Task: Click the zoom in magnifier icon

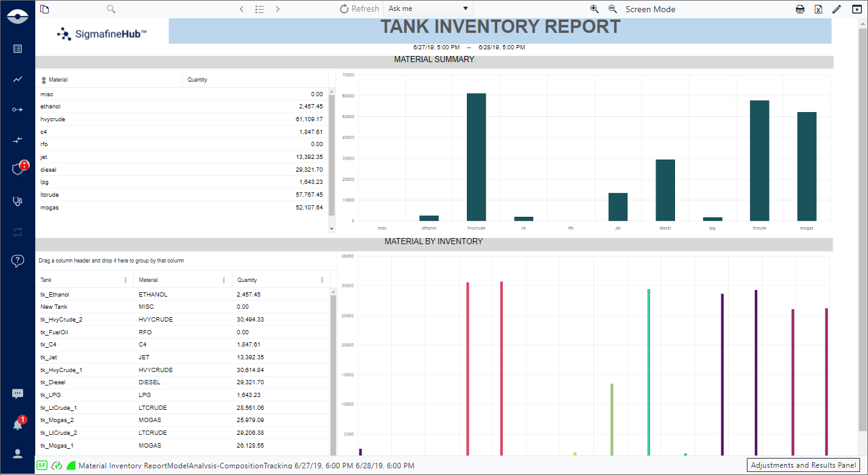Action: click(x=594, y=9)
